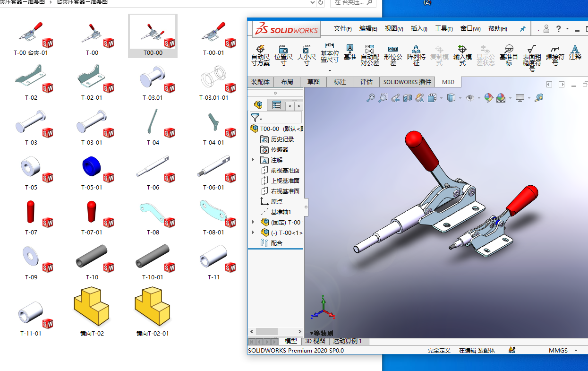Click the Zoom to Fit icon in viewport
The image size is (588, 371).
pos(371,98)
